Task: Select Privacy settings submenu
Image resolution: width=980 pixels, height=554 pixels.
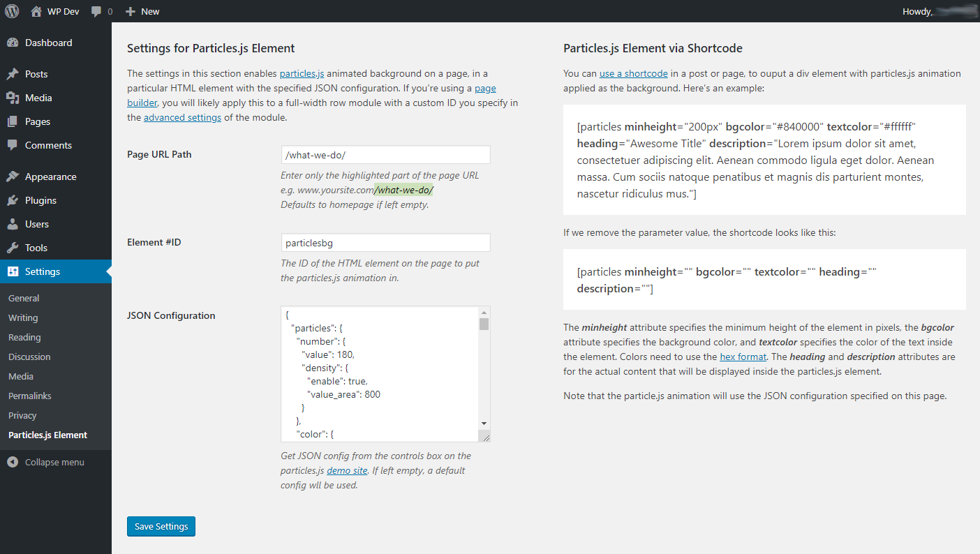Action: tap(22, 415)
